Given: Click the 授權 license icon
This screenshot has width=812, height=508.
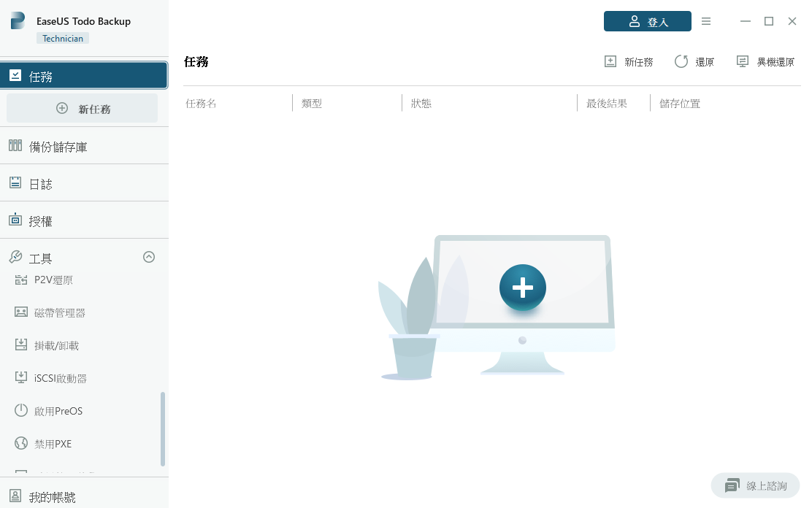Looking at the screenshot, I should coord(15,220).
